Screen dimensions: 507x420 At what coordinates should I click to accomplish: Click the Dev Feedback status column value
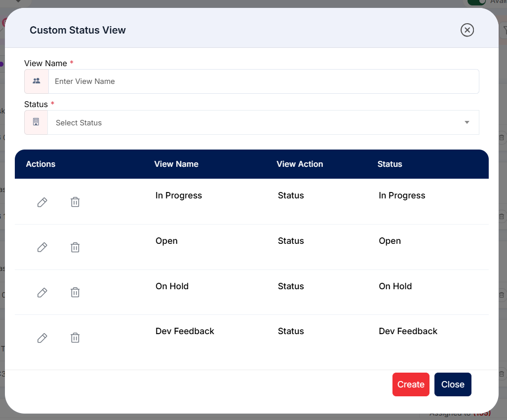pyautogui.click(x=408, y=331)
